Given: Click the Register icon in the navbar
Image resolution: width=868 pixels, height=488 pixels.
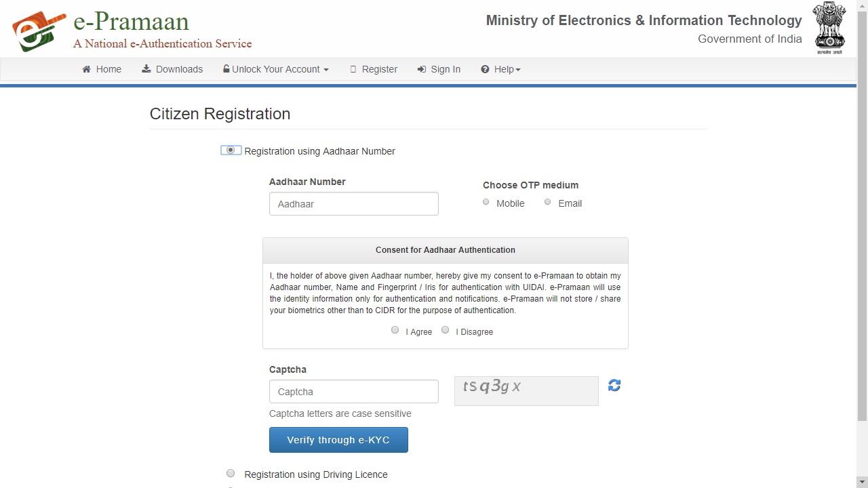Looking at the screenshot, I should click(353, 69).
